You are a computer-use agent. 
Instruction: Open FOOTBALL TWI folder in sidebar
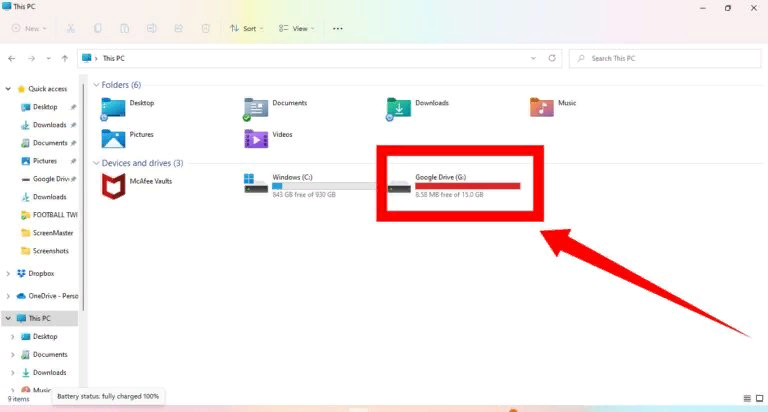click(55, 215)
